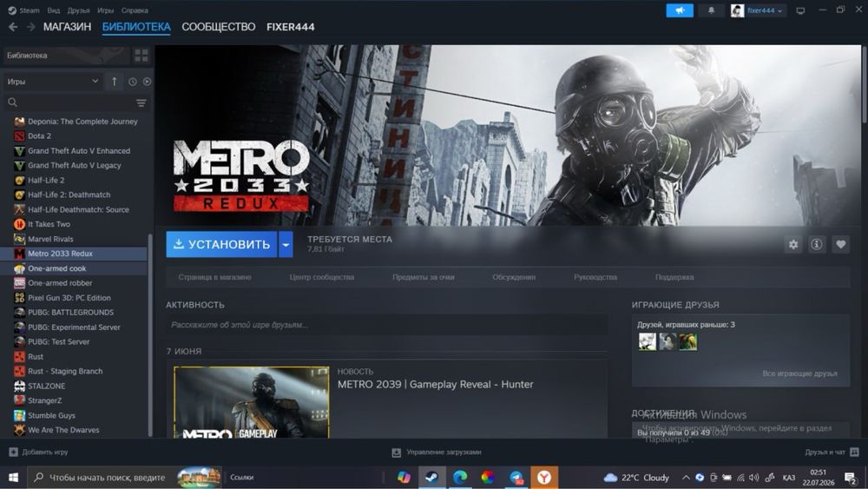Show game info icon
868x489 pixels.
coord(817,244)
